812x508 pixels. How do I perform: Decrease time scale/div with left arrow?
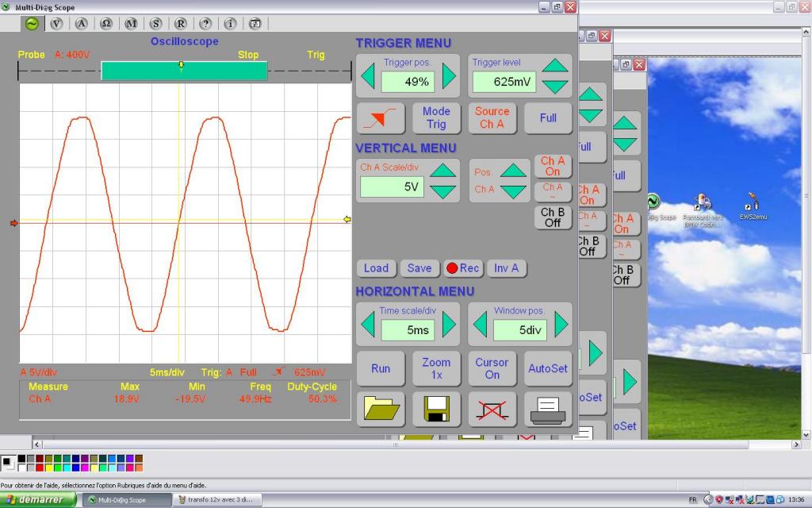368,325
